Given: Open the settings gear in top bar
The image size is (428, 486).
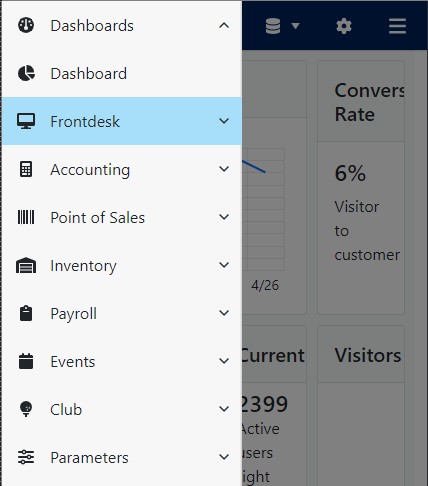Looking at the screenshot, I should (344, 26).
